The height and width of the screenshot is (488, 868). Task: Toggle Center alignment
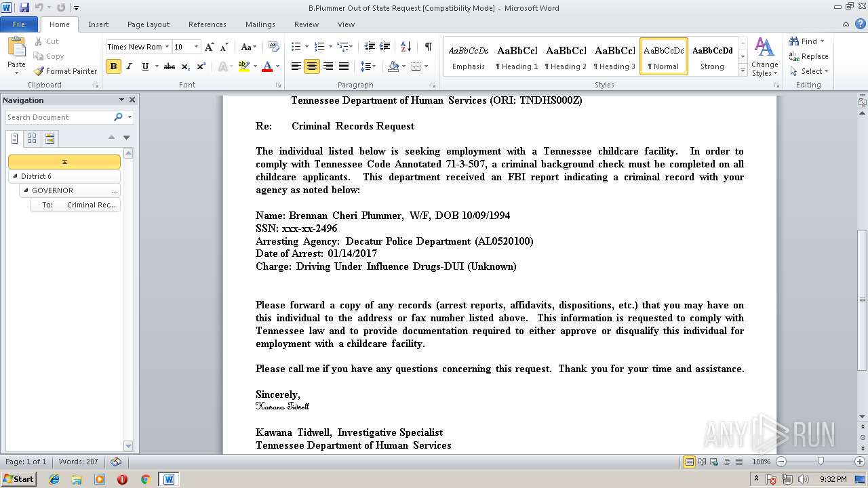tap(312, 66)
